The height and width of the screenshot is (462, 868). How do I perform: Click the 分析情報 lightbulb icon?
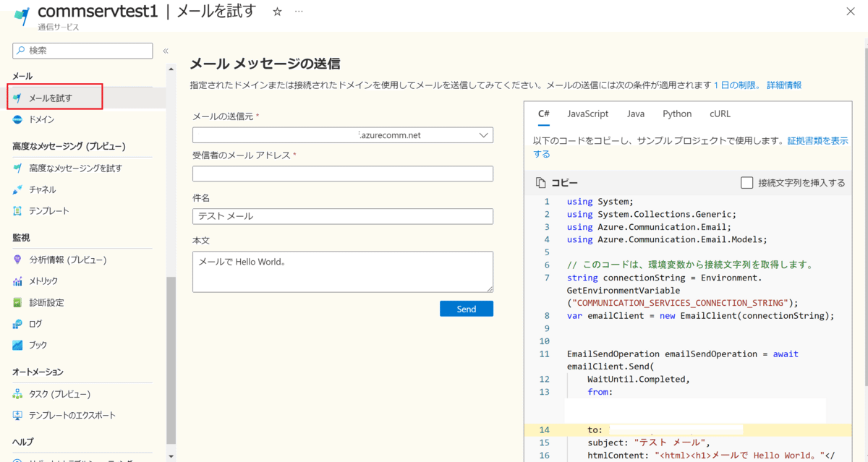(17, 260)
